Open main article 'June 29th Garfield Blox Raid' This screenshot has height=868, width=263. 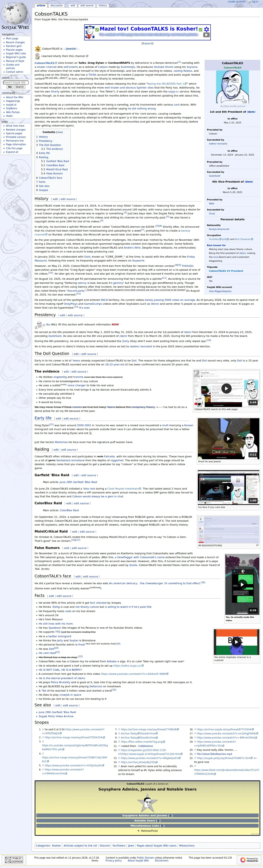pyautogui.click(x=78, y=482)
